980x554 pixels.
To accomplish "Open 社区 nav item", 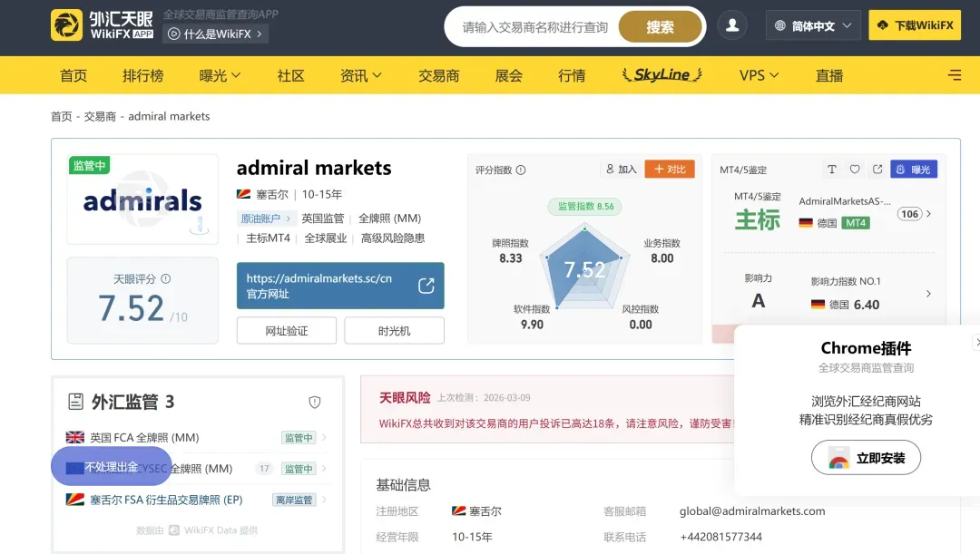I will tap(290, 75).
